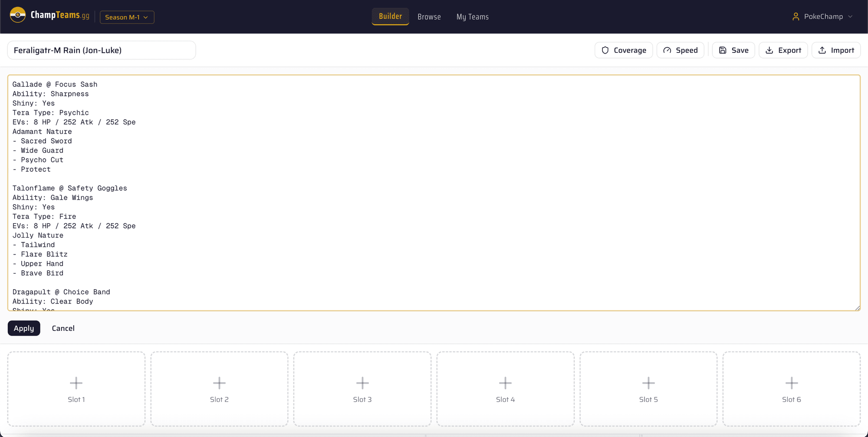Click the ChampTeams pokeball logo icon
Image resolution: width=868 pixels, height=437 pixels.
(18, 15)
